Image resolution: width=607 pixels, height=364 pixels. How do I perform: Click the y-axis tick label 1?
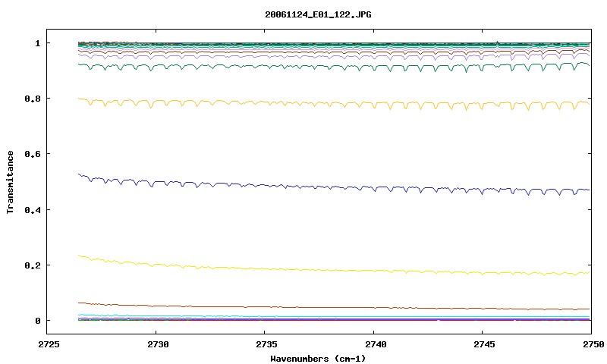(37, 43)
